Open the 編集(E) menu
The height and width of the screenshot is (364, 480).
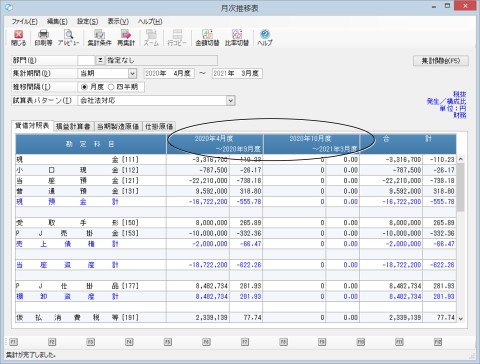tap(57, 21)
